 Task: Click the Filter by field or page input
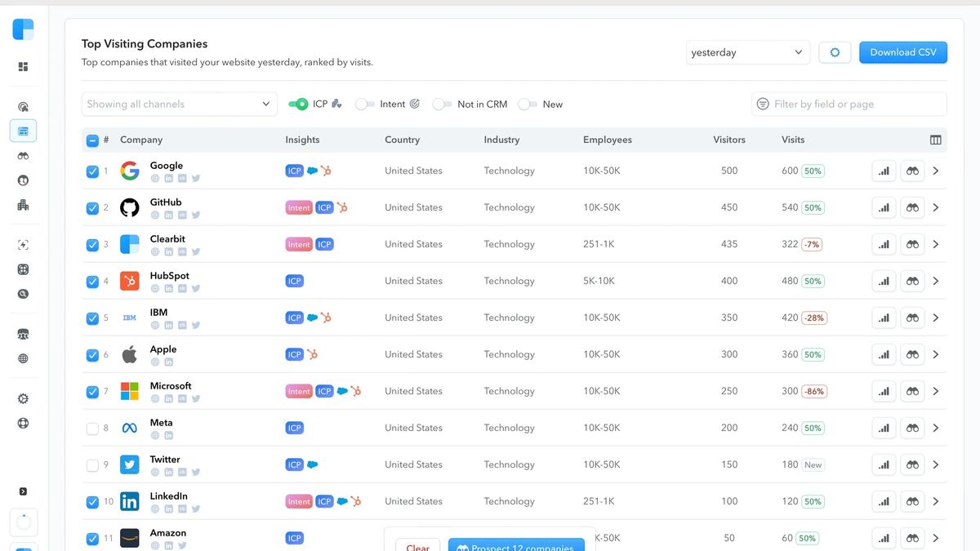pos(849,104)
